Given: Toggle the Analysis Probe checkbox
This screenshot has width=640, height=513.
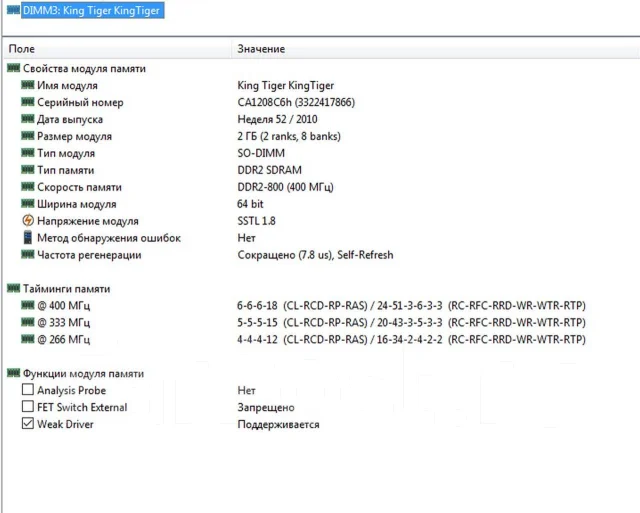Looking at the screenshot, I should [28, 390].
